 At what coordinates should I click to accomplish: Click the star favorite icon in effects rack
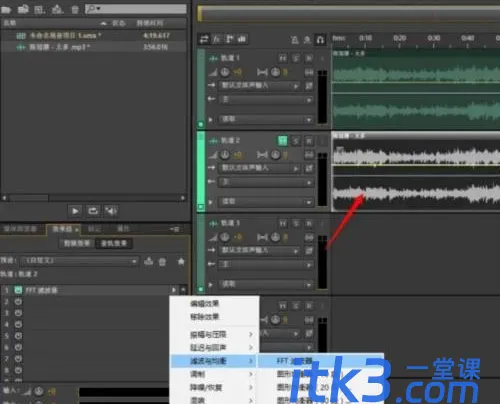tap(181, 262)
